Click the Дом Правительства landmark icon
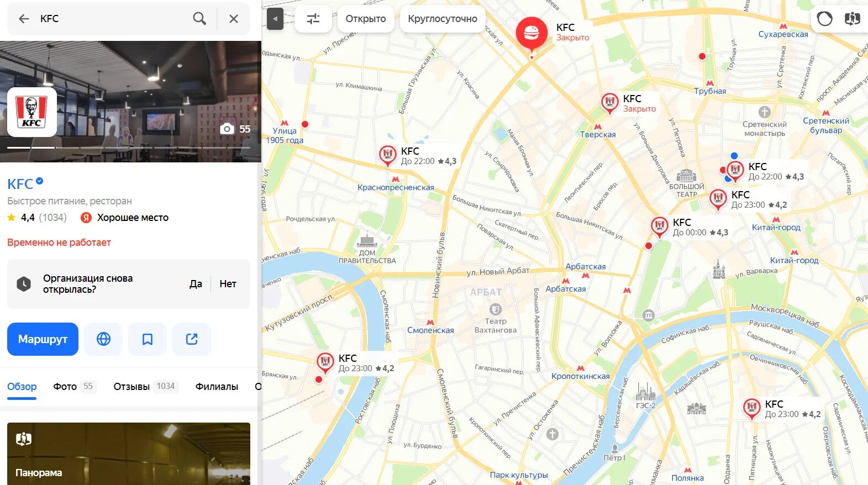The height and width of the screenshot is (485, 868). coord(367,240)
